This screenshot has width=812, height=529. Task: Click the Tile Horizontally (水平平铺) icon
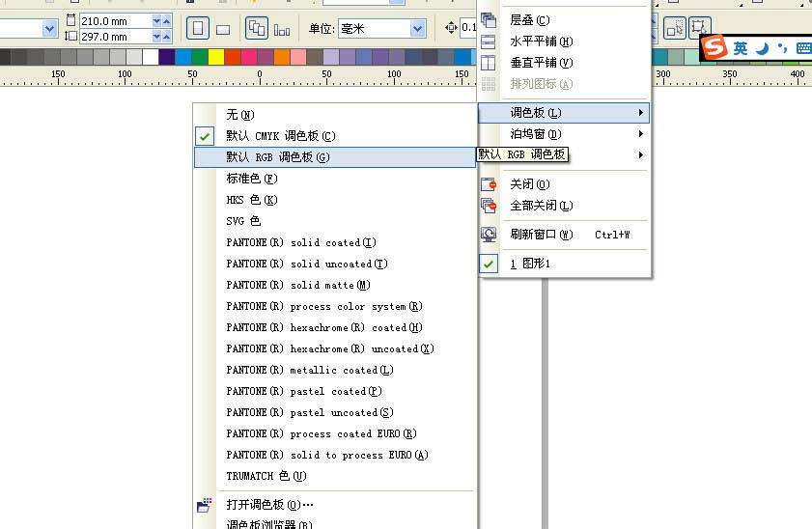point(490,42)
